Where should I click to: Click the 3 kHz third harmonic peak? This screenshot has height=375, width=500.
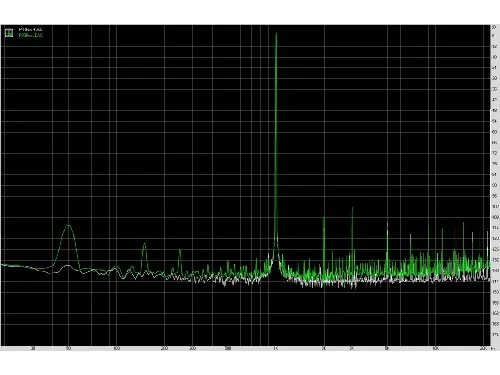(x=352, y=208)
